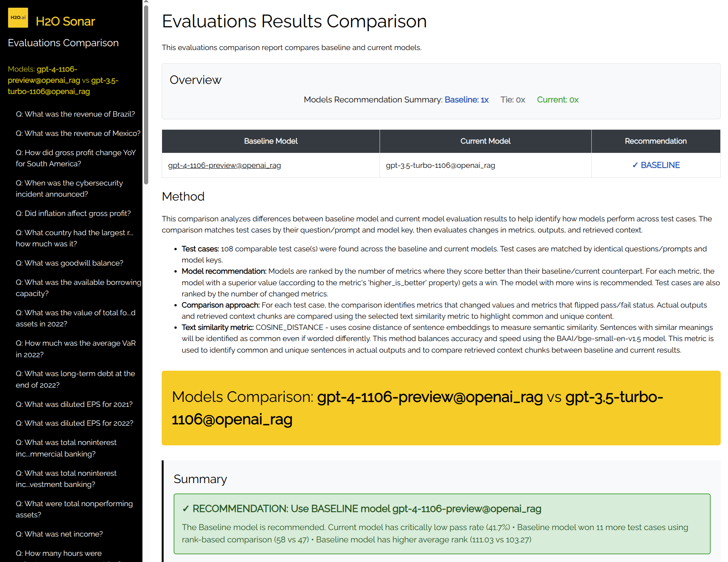This screenshot has width=728, height=562.
Task: Open the available borrowing capacity question
Action: [79, 288]
